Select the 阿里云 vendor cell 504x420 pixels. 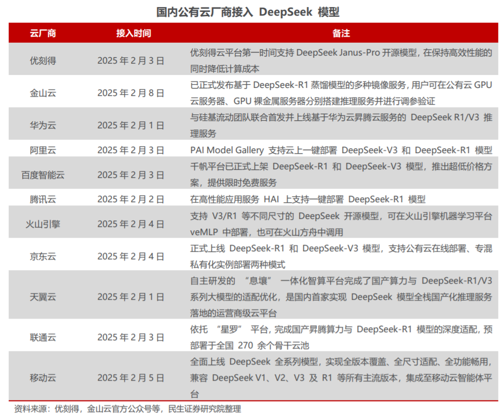coord(43,150)
